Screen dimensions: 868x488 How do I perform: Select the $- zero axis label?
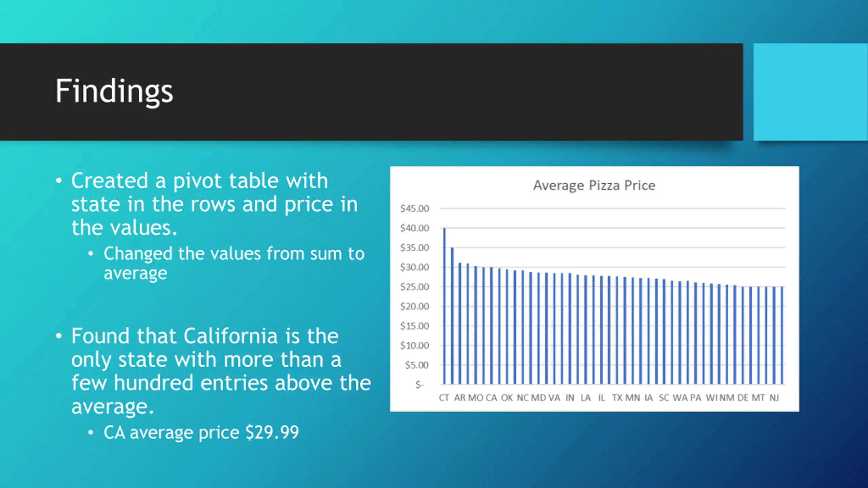(x=420, y=385)
